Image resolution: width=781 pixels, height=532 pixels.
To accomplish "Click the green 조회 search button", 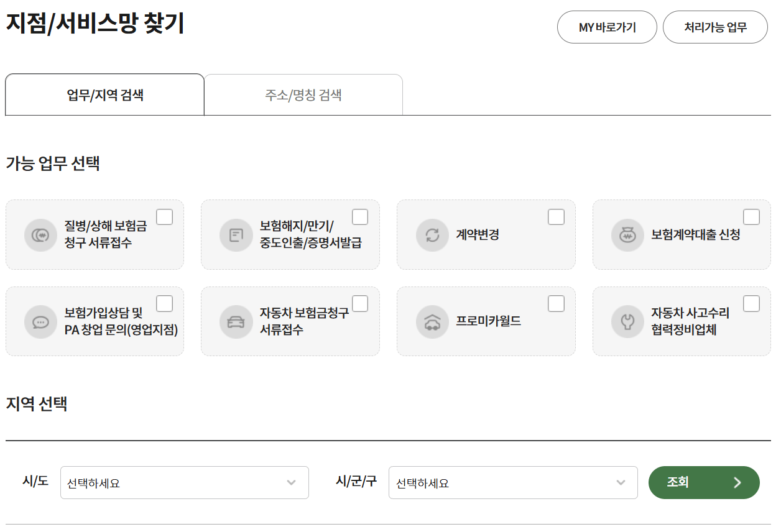I will coord(704,482).
